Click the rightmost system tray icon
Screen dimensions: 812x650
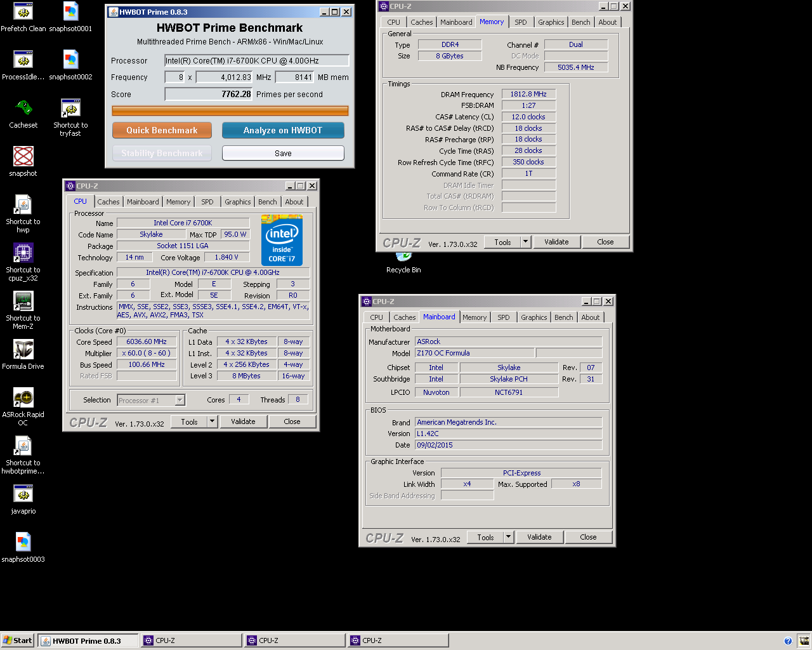tap(804, 641)
